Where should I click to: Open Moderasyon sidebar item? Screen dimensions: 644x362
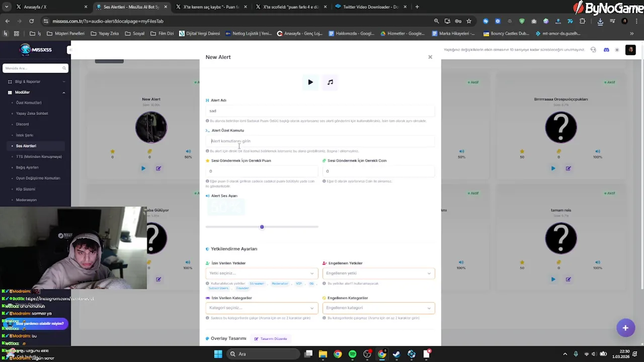click(26, 200)
